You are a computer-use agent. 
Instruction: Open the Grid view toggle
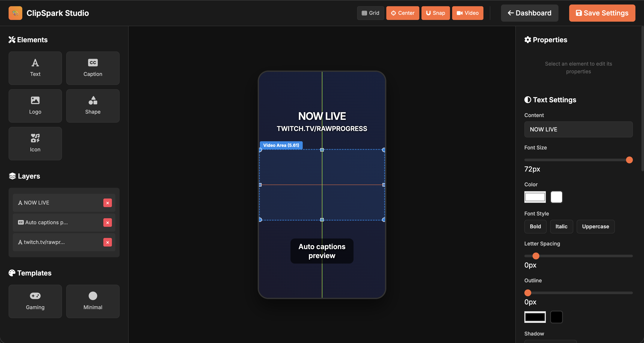(370, 13)
